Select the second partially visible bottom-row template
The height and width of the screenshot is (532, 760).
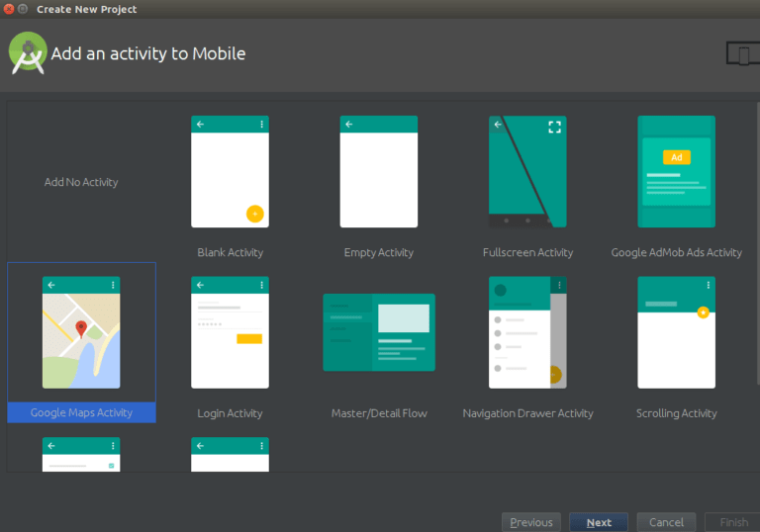(230, 455)
